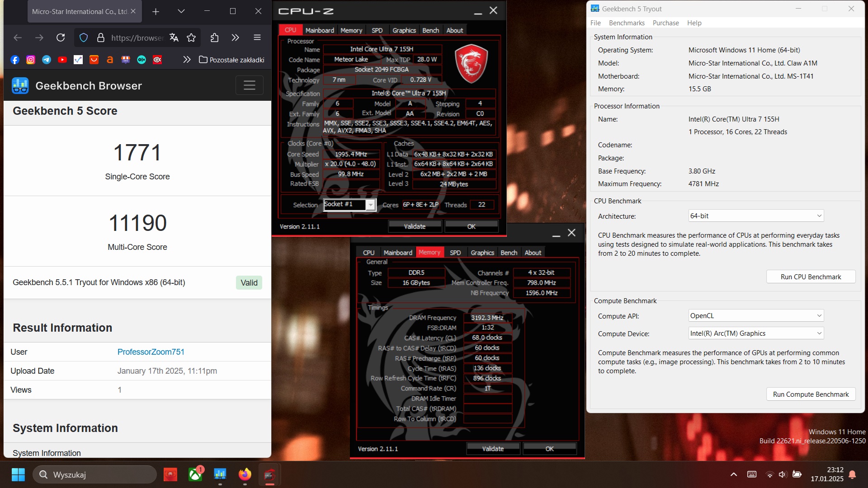Viewport: 868px width, 488px height.
Task: Open a new browser tab
Action: click(156, 11)
